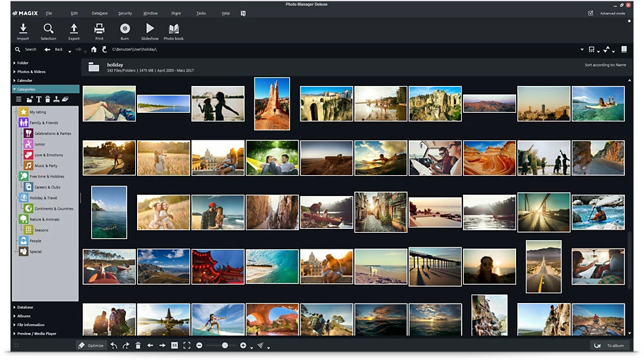Viewport: 644px width, 364px height.
Task: Open the Photo book tool
Action: tap(173, 31)
